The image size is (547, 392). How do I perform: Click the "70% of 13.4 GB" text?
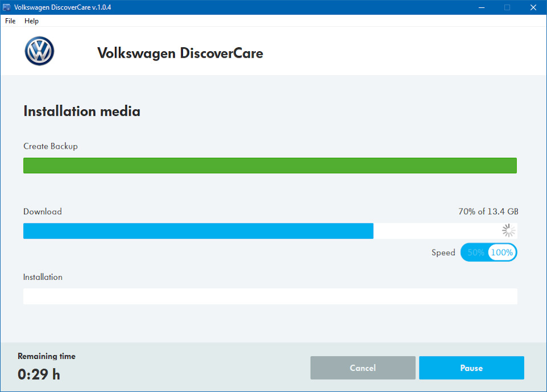(488, 211)
